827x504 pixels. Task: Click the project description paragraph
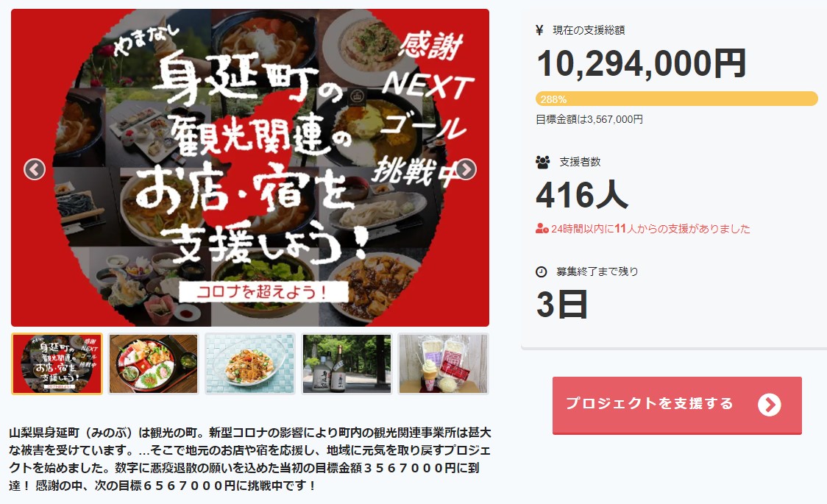(x=250, y=458)
